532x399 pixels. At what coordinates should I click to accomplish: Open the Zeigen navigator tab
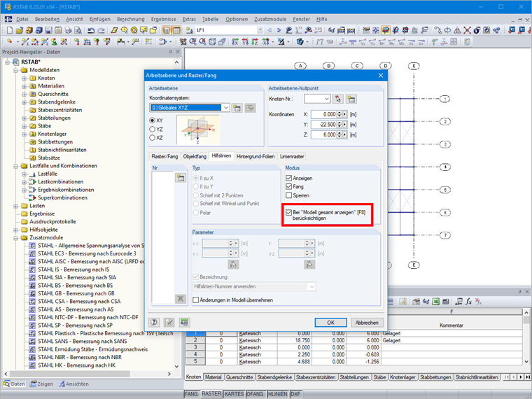coord(41,384)
